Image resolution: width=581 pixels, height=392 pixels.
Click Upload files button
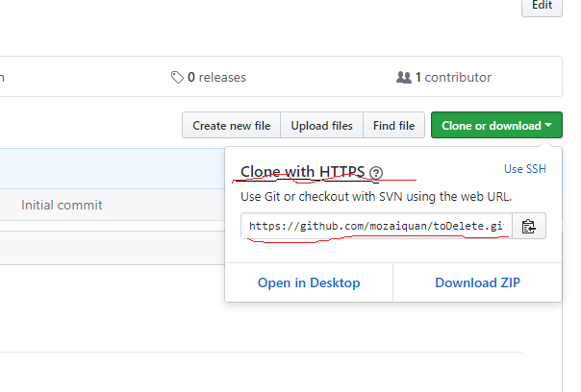click(x=321, y=126)
